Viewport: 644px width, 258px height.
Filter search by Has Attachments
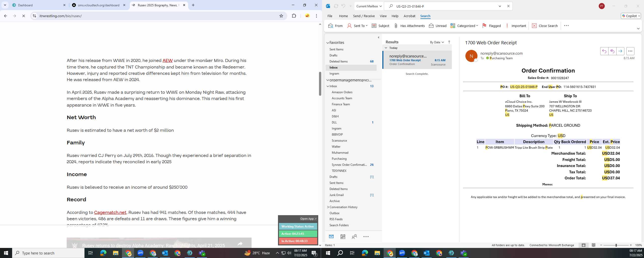pos(409,26)
